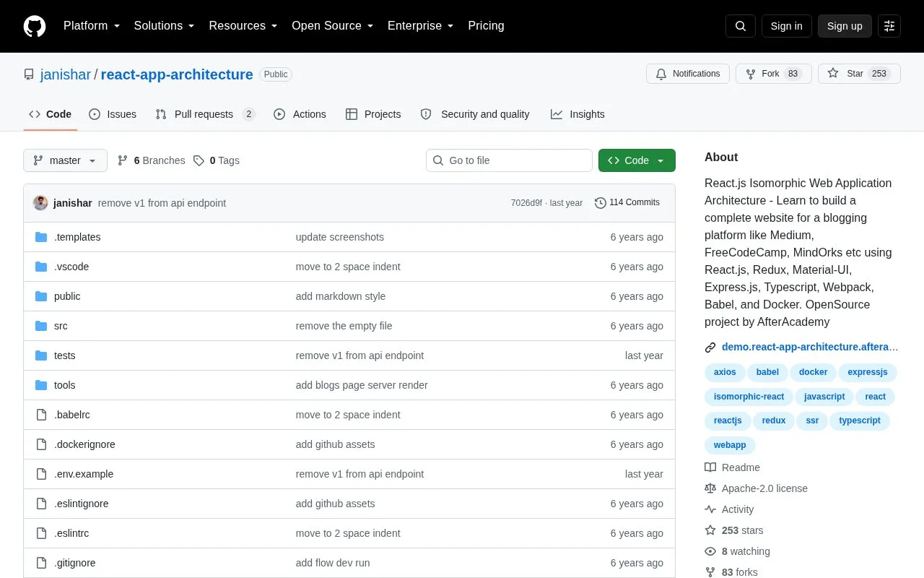Click the .vscode folder icon

tap(41, 267)
